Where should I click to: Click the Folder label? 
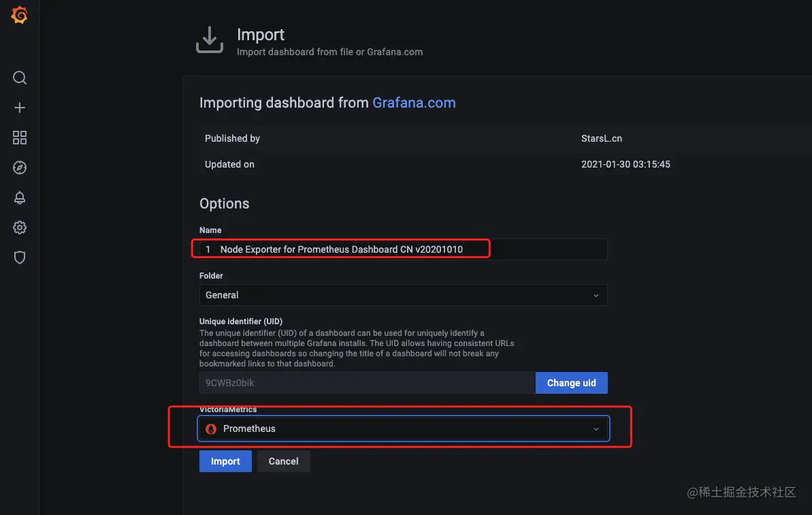[x=211, y=276]
